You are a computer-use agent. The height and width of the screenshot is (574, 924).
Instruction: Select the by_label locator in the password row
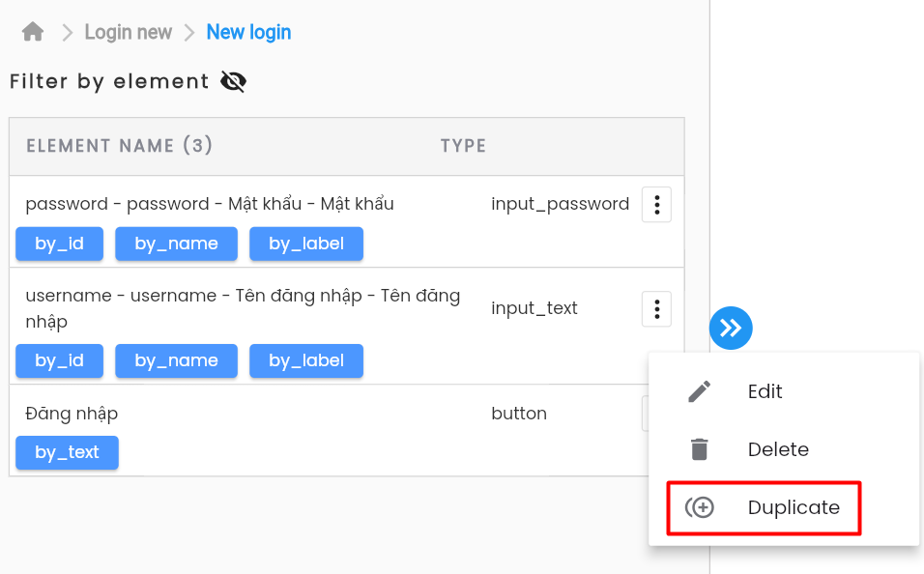click(x=306, y=244)
